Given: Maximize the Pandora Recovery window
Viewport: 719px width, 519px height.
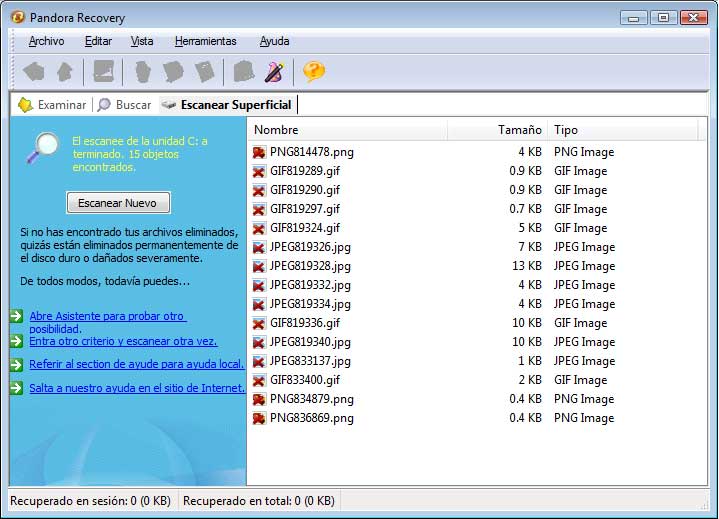Looking at the screenshot, I should point(664,18).
